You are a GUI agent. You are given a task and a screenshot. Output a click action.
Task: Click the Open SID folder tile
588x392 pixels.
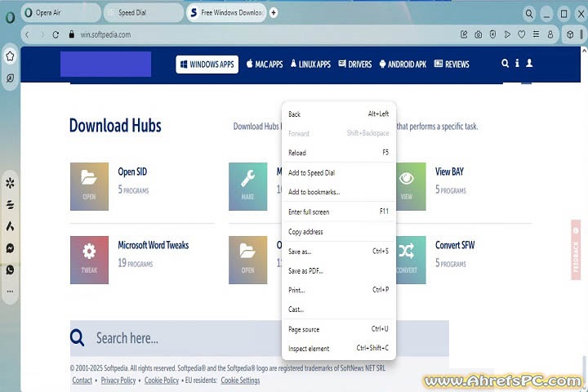(89, 186)
